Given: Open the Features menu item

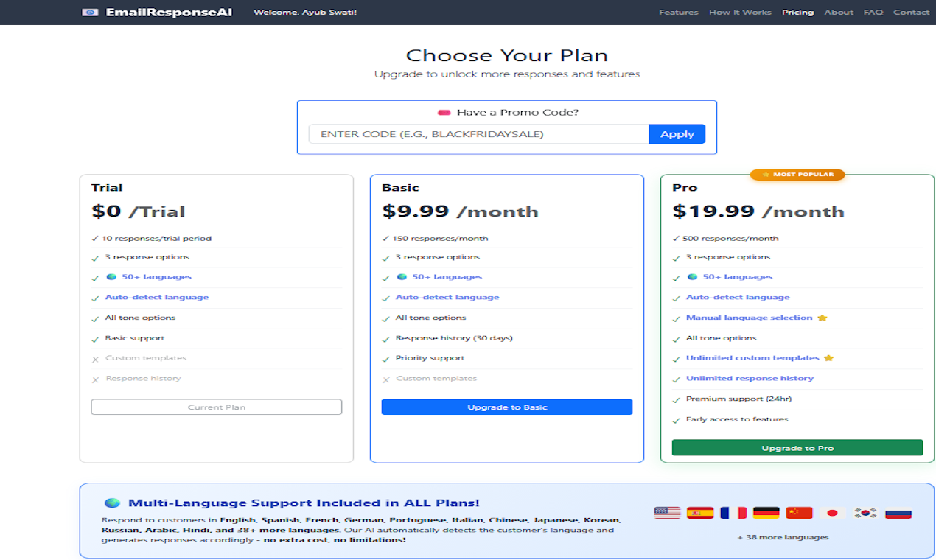Looking at the screenshot, I should point(678,12).
